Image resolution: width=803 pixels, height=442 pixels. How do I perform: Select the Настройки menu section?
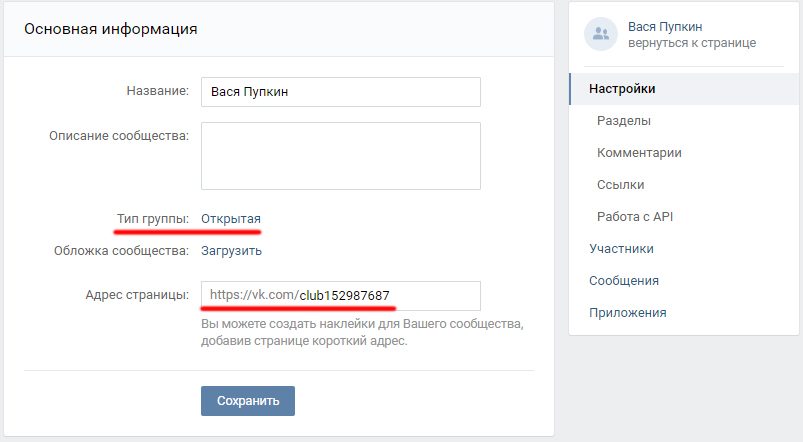pos(684,89)
